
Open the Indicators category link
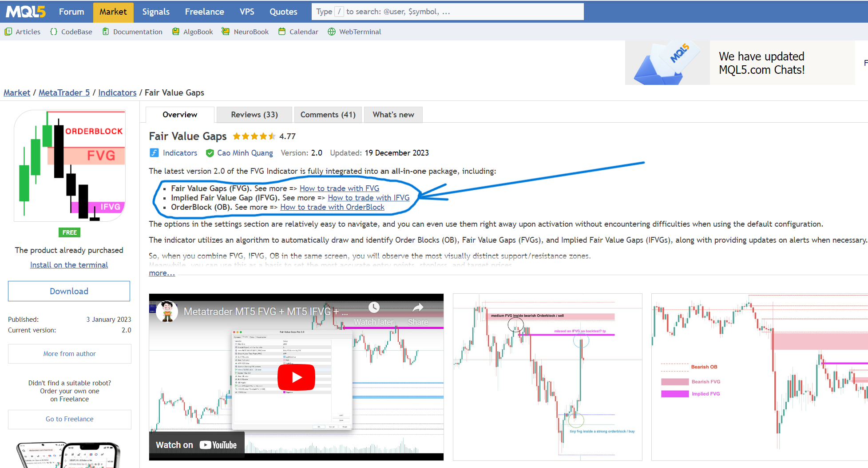pyautogui.click(x=180, y=153)
